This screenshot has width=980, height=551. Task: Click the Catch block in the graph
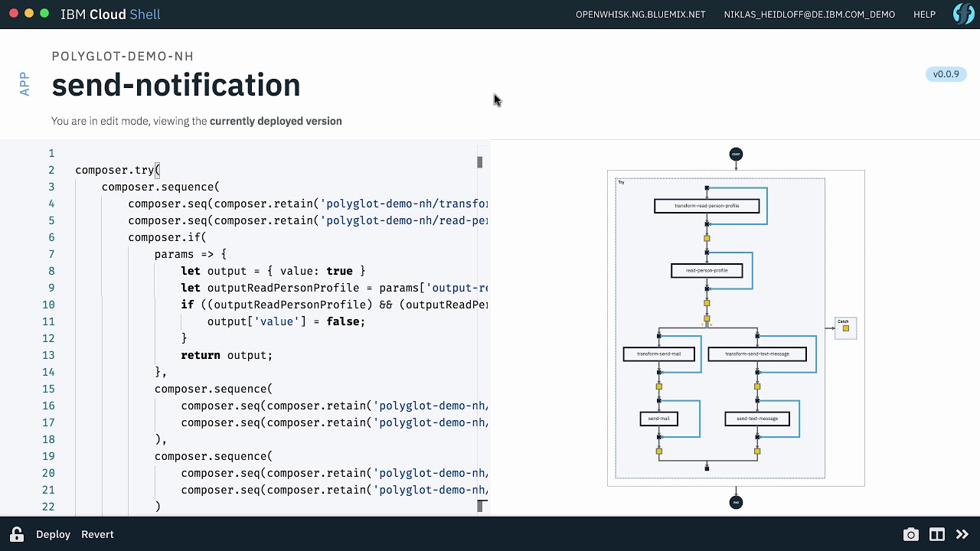[x=845, y=328]
